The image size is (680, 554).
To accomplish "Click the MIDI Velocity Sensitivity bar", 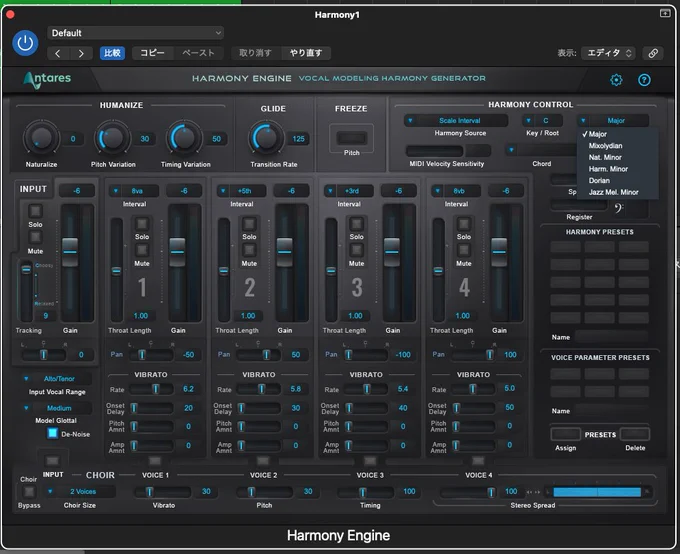I will (x=435, y=151).
